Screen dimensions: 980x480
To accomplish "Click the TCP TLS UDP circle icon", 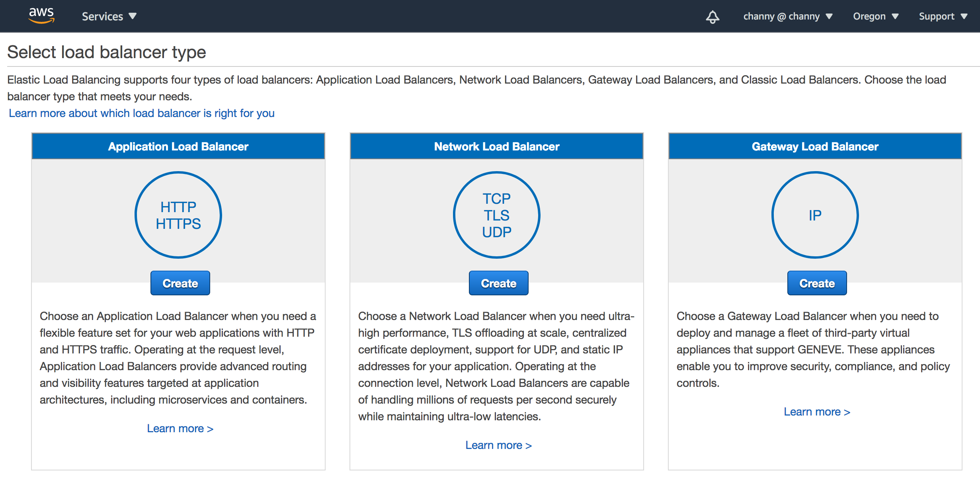I will 496,215.
